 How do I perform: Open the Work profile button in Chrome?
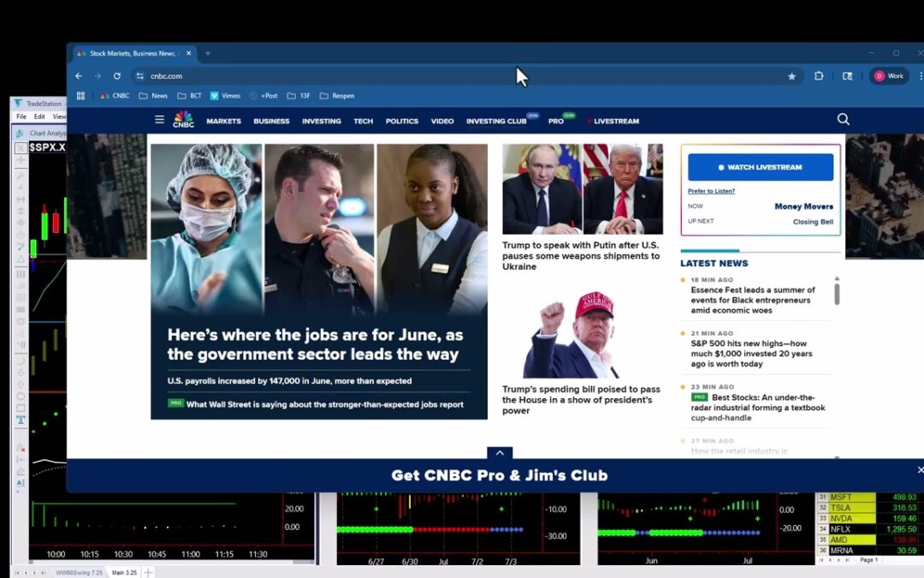point(889,76)
